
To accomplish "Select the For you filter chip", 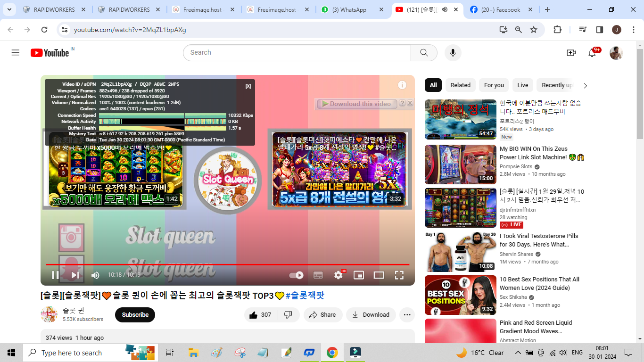I will point(494,85).
